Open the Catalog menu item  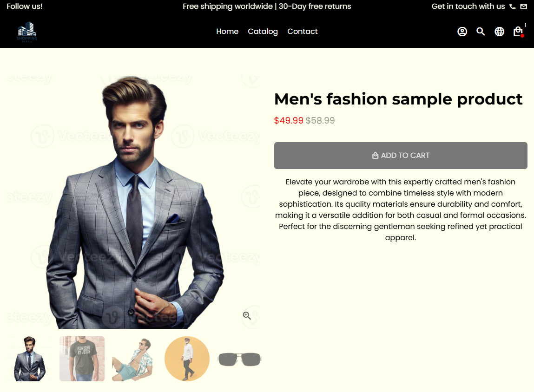pos(263,31)
